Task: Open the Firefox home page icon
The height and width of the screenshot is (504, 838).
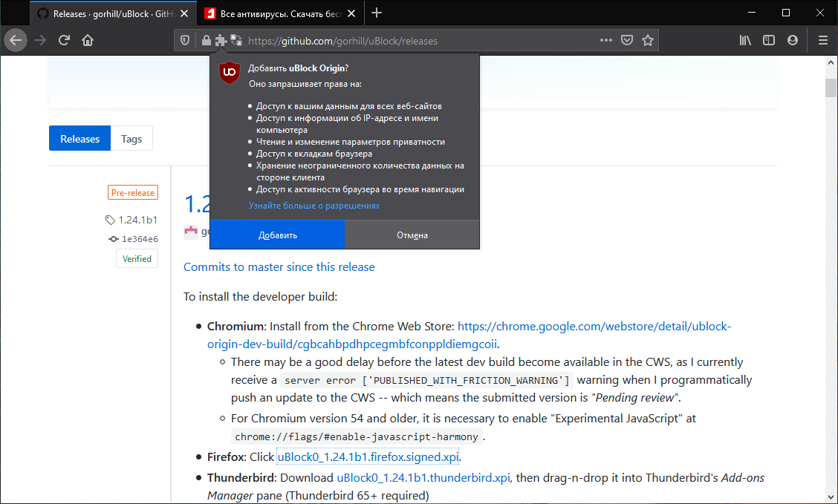Action: pos(88,41)
